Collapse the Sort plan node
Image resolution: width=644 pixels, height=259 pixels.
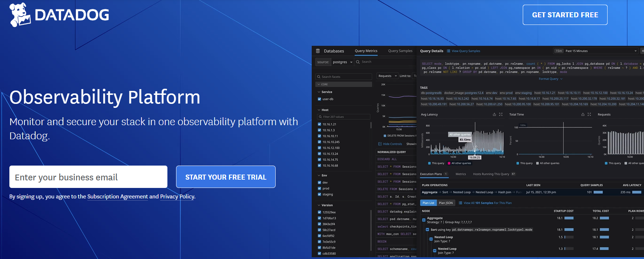(x=428, y=229)
